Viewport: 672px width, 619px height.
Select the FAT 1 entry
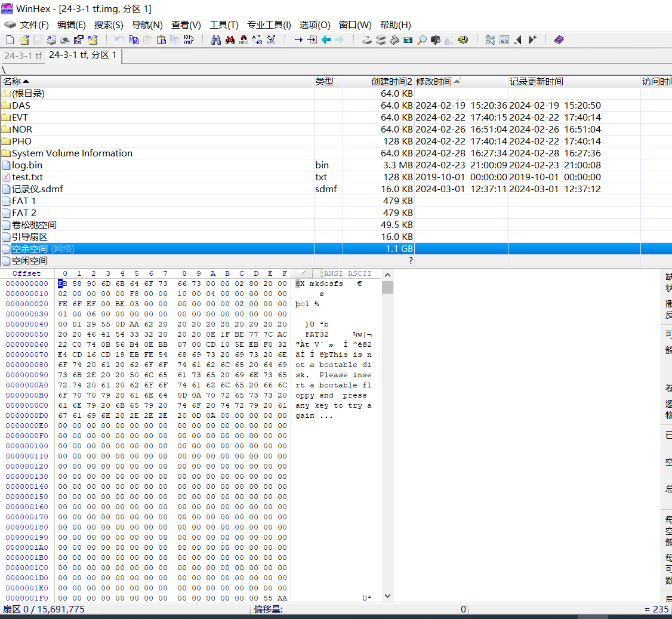[x=336, y=201]
